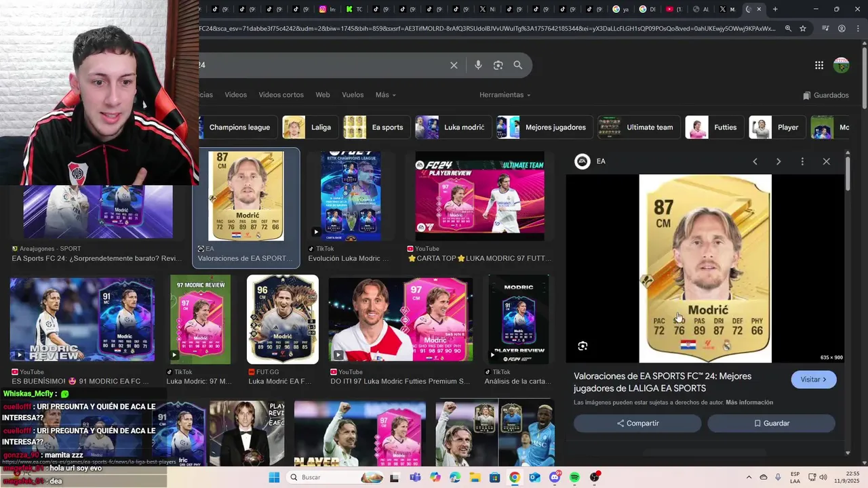This screenshot has height=488, width=868.
Task: Search this image with Lens icon
Action: click(583, 346)
